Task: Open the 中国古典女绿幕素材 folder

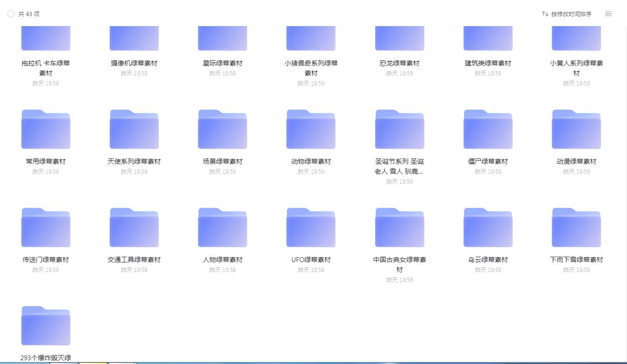Action: tap(399, 227)
